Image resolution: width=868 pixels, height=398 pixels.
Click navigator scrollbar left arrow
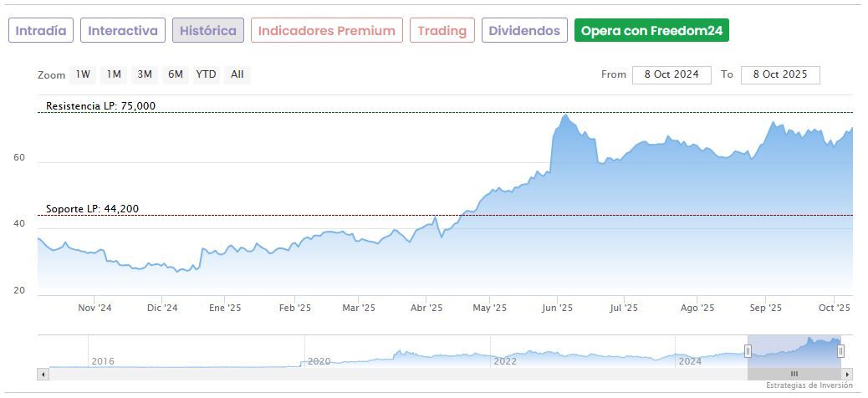coord(43,374)
